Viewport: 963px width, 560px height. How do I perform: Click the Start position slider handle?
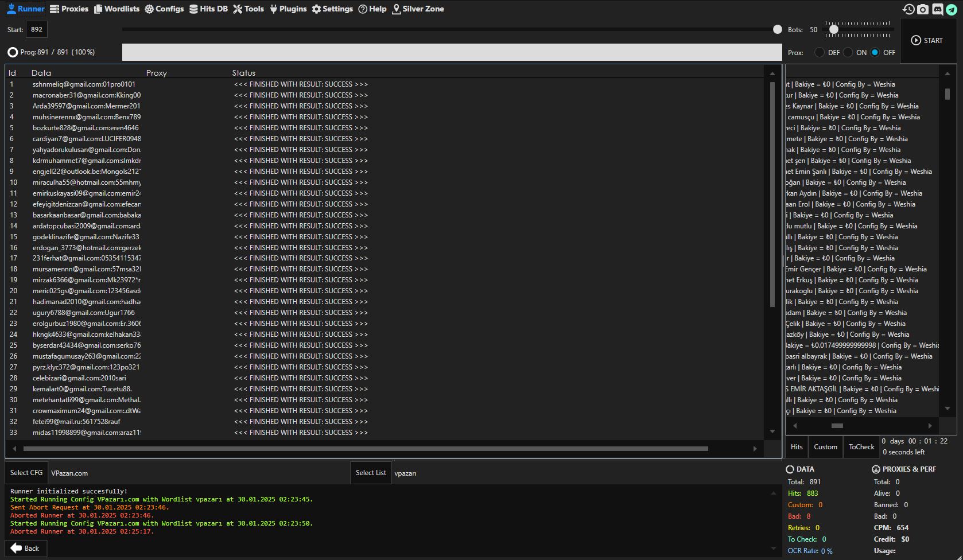pyautogui.click(x=778, y=29)
